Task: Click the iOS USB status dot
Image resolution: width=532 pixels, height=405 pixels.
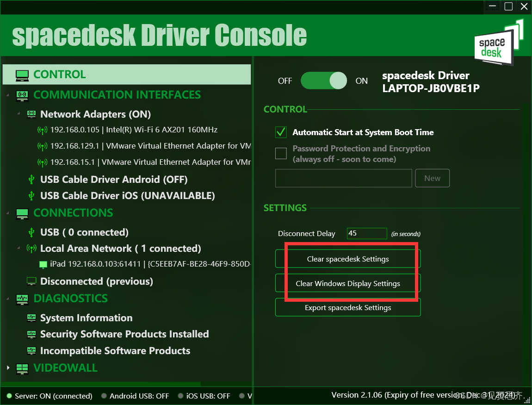Action: point(180,396)
